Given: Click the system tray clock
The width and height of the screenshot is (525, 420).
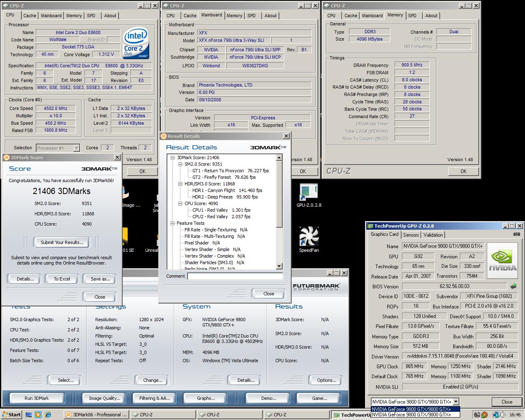Looking at the screenshot, I should point(515,415).
